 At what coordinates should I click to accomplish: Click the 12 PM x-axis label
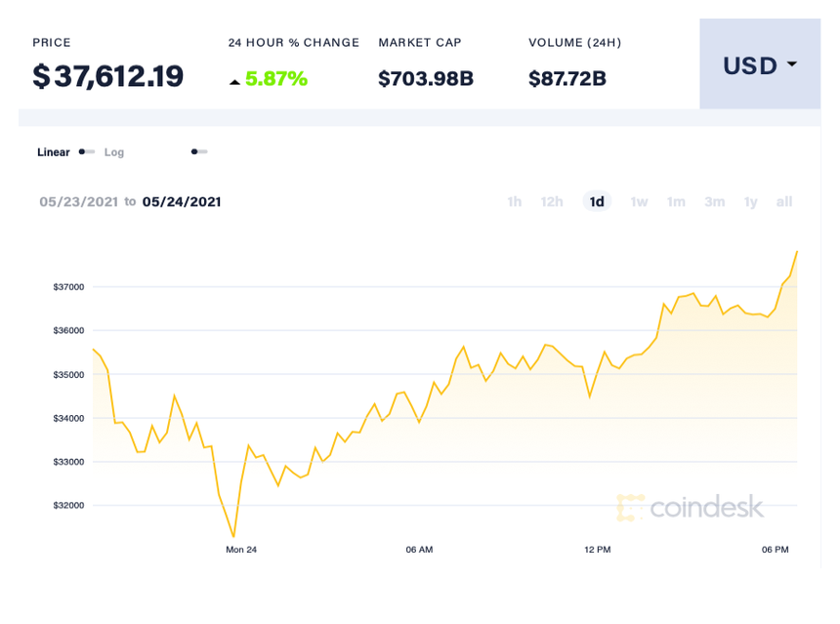click(598, 550)
